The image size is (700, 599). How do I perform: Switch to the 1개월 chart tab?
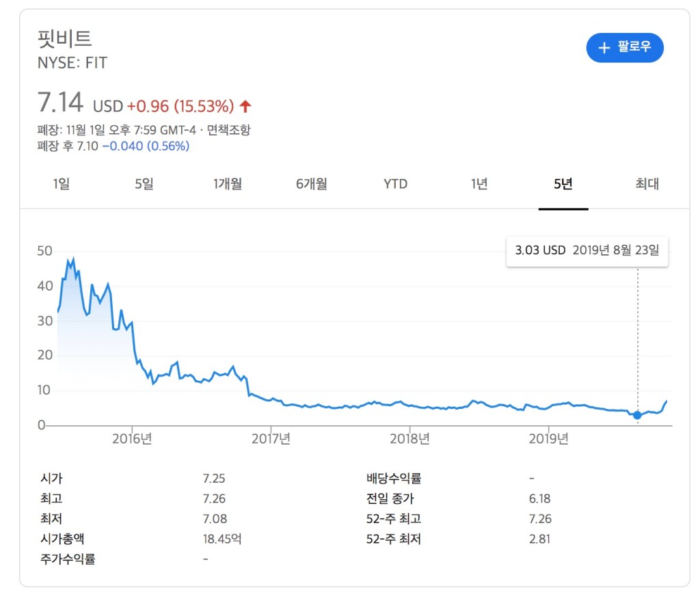coord(228,183)
